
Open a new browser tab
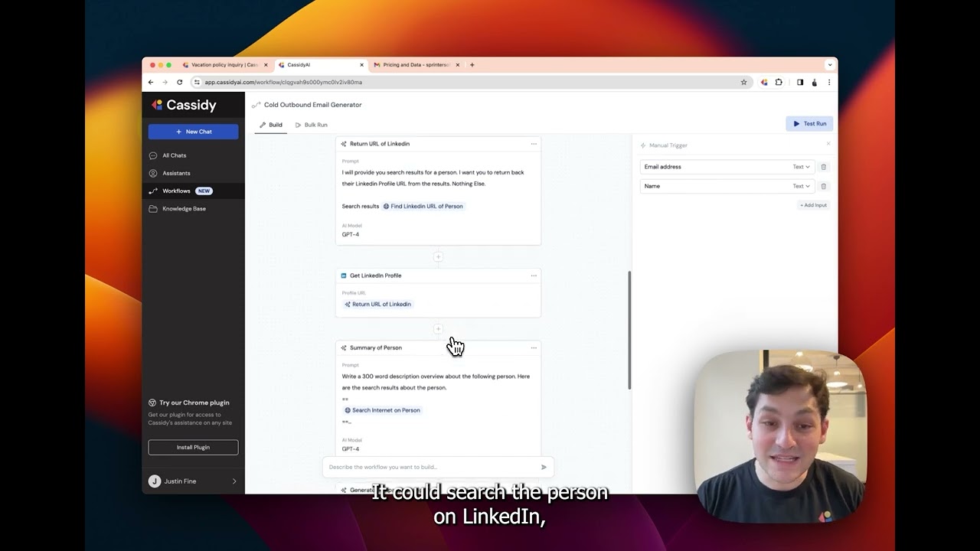coord(472,65)
